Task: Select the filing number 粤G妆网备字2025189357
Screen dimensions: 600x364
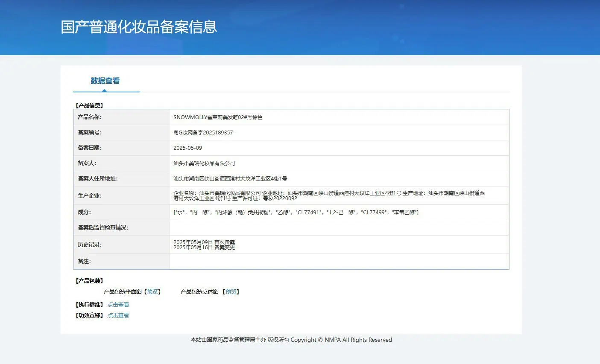Action: coord(203,132)
